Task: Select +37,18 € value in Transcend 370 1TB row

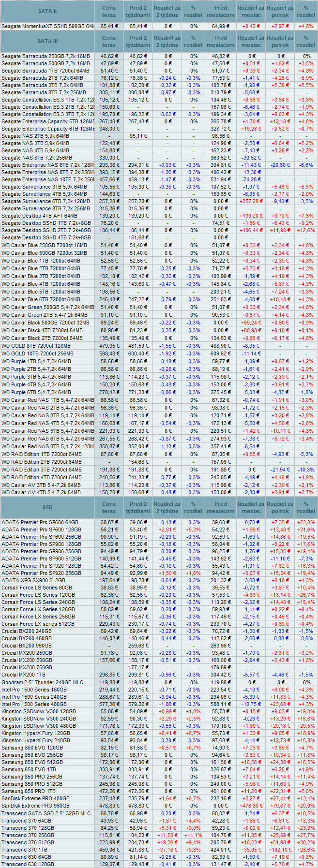Action: coord(167,850)
